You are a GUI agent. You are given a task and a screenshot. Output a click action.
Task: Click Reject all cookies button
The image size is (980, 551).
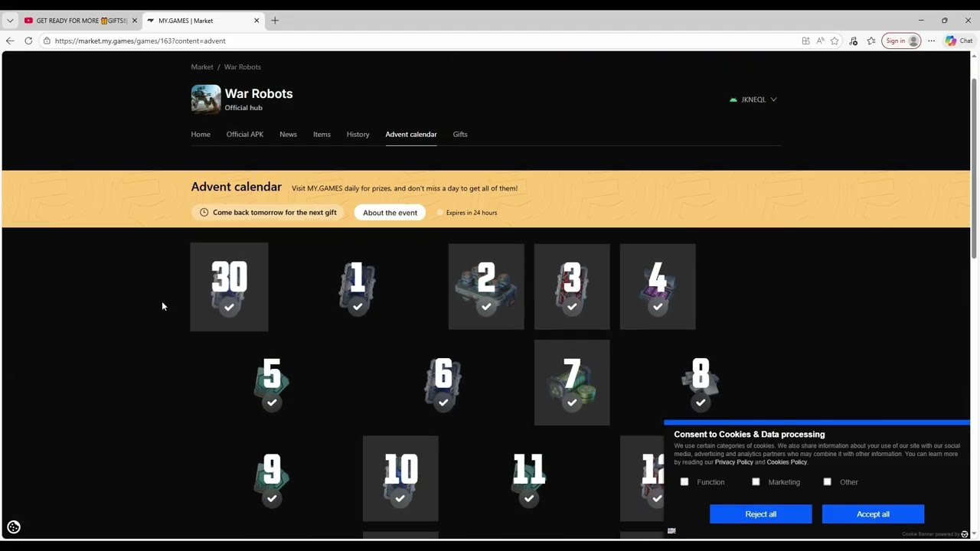coord(761,514)
